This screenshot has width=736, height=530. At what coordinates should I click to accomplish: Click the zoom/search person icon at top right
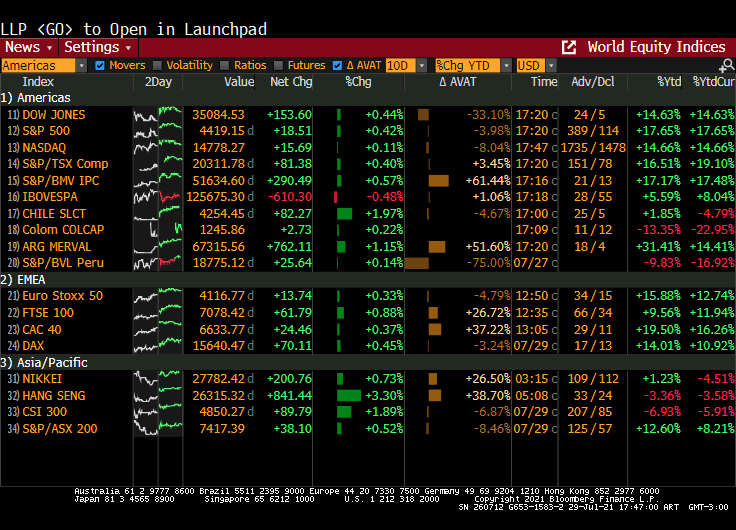click(727, 65)
